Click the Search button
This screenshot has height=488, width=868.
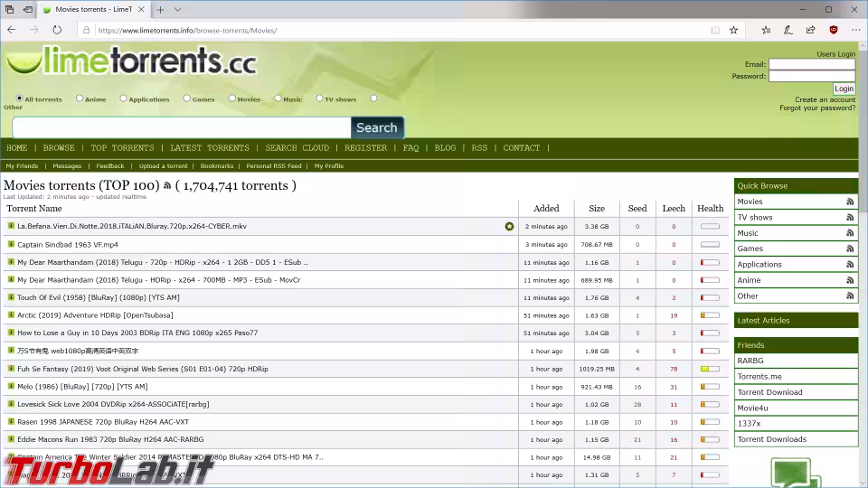click(x=377, y=127)
